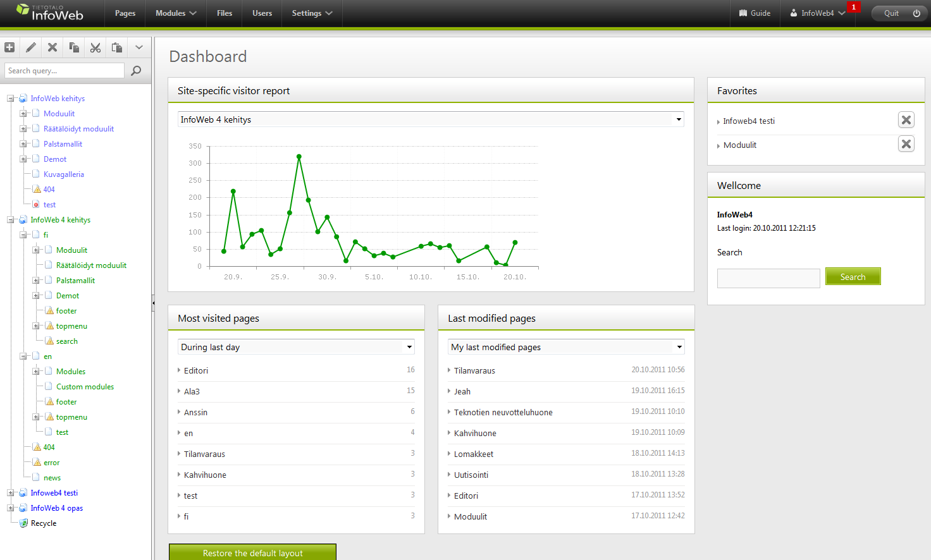Open Uutisointi in last modified pages
The image size is (931, 560).
click(471, 475)
